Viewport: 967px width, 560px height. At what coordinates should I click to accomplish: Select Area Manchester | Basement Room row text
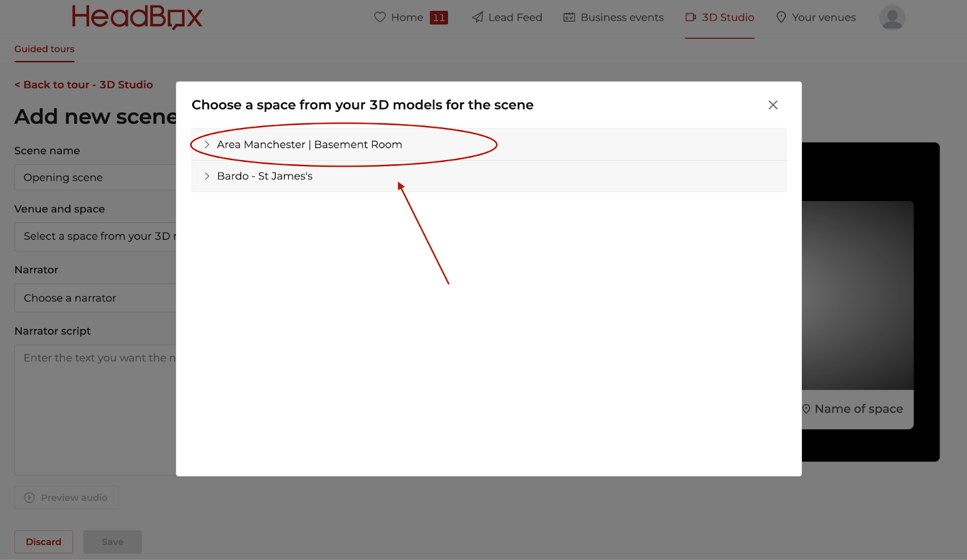[309, 144]
